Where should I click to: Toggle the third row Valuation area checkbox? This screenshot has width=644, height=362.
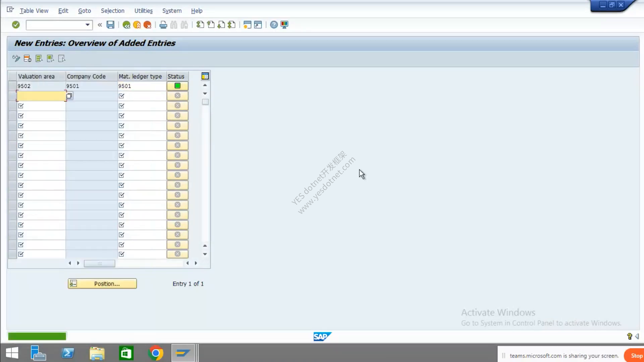tap(21, 106)
